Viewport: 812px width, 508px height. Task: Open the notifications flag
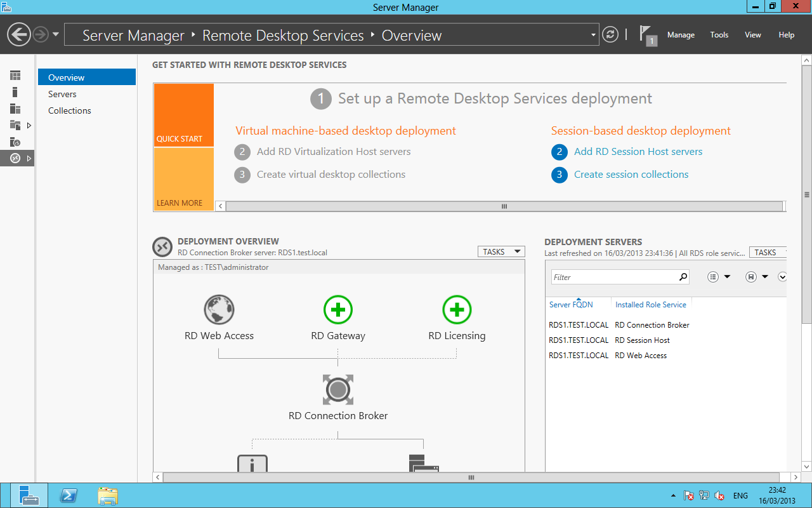[647, 35]
